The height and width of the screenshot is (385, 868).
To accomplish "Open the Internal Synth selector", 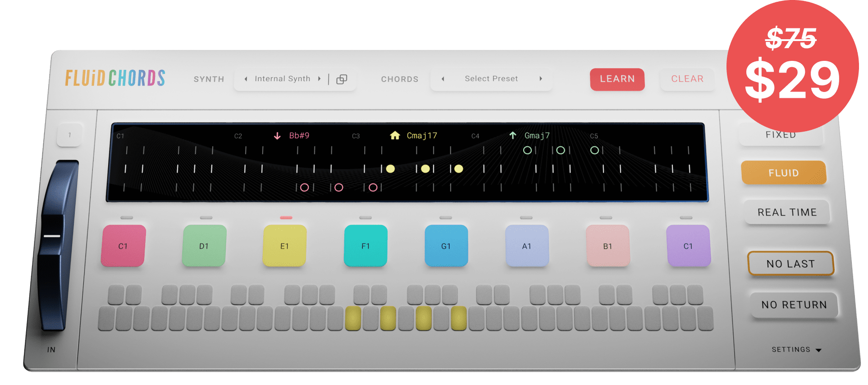I will click(x=283, y=78).
